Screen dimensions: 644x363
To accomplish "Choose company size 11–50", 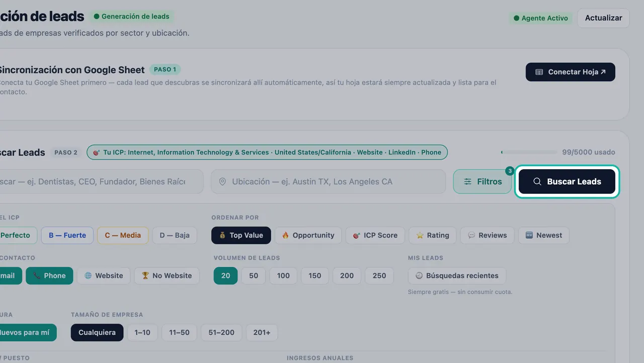I will point(179,332).
